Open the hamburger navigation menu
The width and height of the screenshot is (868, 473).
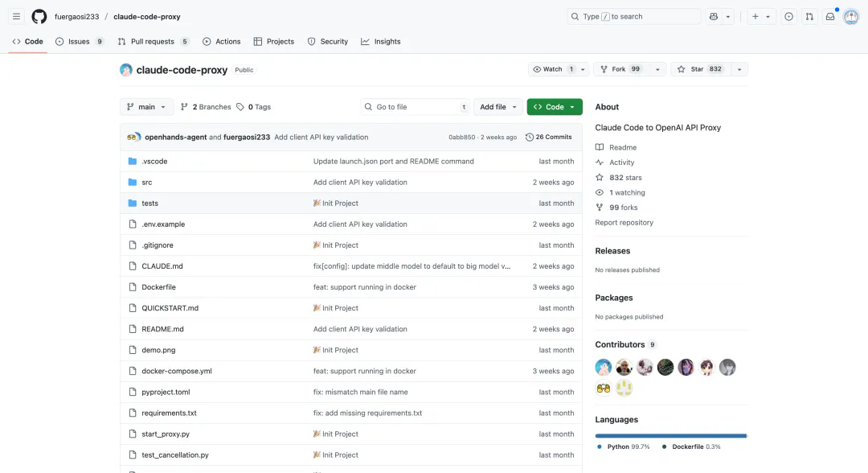[17, 17]
